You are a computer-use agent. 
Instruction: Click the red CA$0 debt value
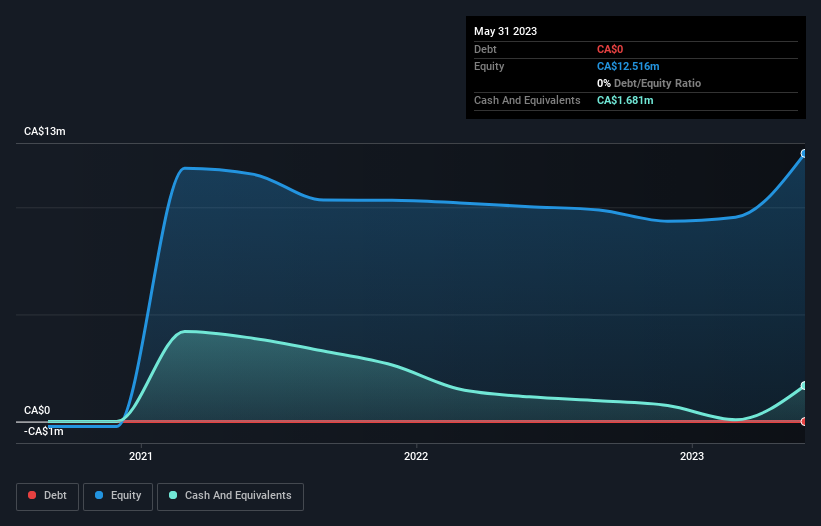tap(610, 49)
